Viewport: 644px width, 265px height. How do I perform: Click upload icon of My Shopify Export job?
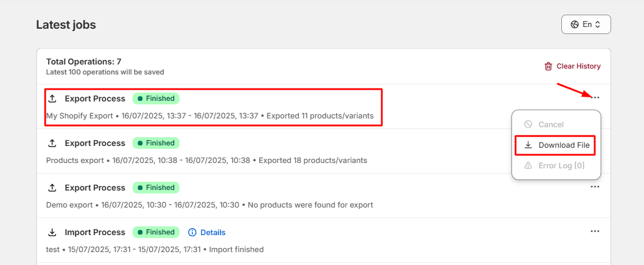tap(52, 98)
